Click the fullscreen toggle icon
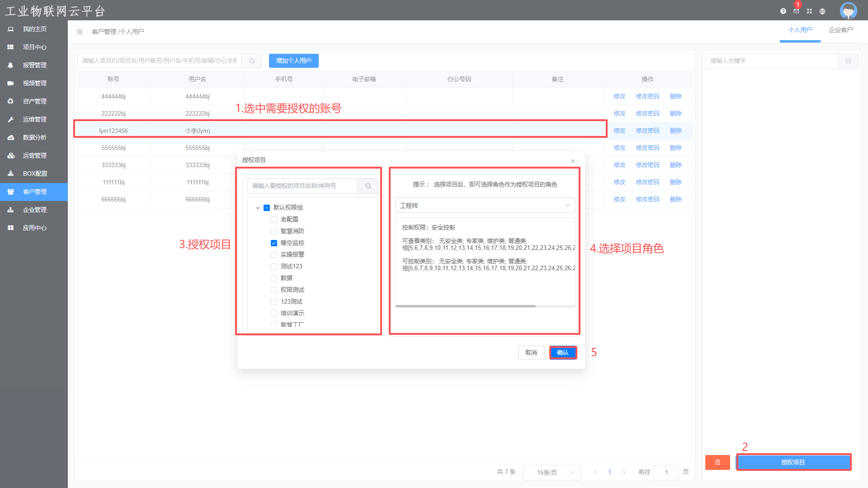Image resolution: width=868 pixels, height=488 pixels. tap(809, 11)
